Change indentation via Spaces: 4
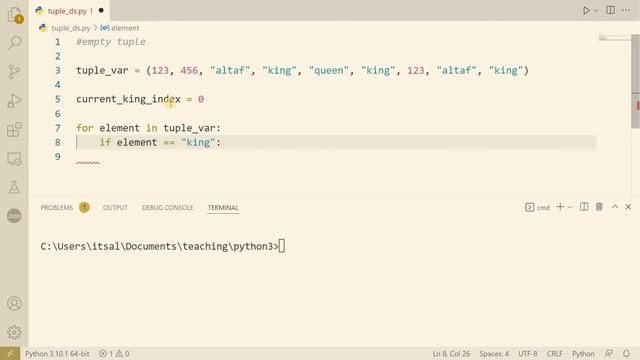This screenshot has width=640, height=360. click(x=494, y=353)
